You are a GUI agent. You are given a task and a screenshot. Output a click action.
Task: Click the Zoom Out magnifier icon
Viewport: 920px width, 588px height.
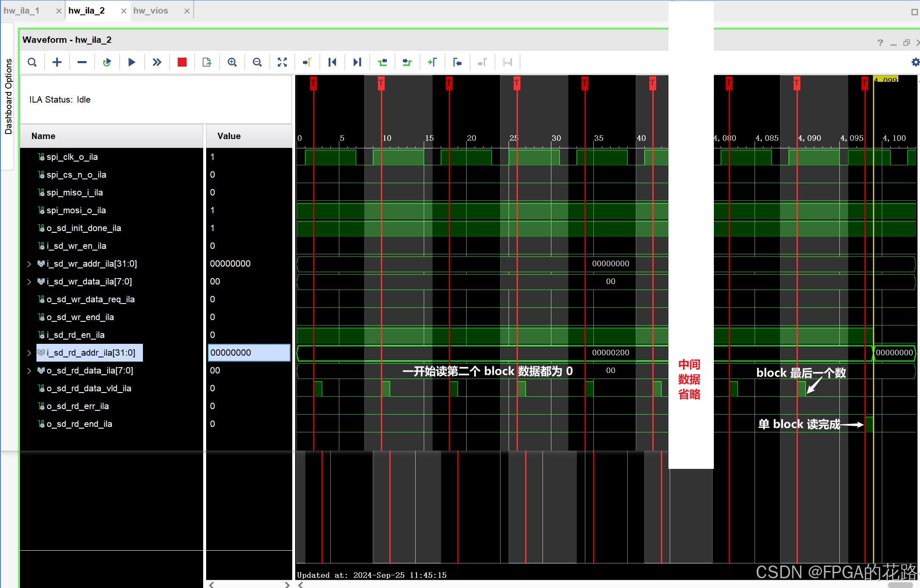(x=257, y=62)
